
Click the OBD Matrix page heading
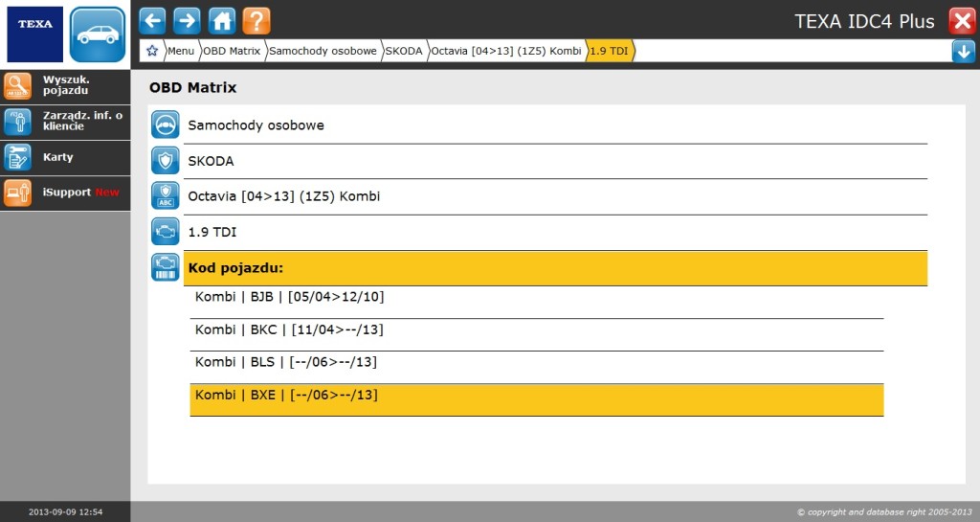click(x=192, y=87)
